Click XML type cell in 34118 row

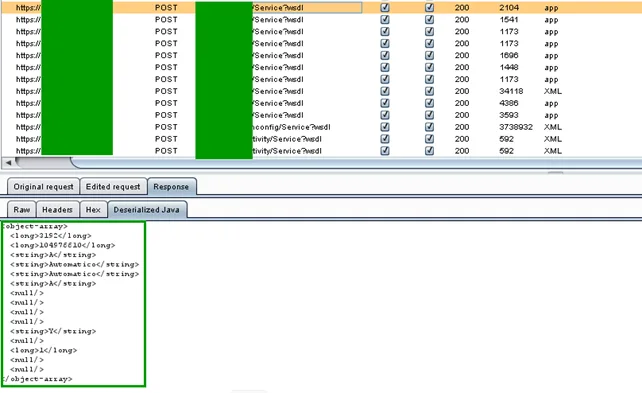pos(552,91)
